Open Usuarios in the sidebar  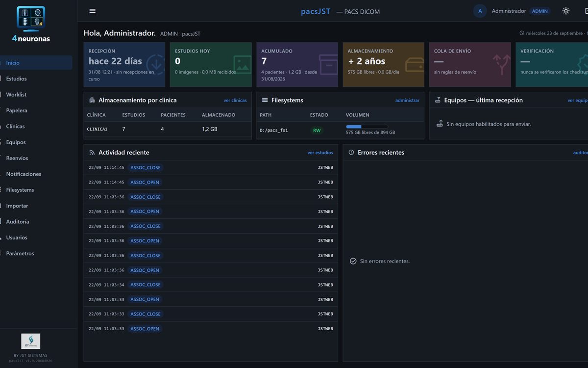(x=36, y=237)
